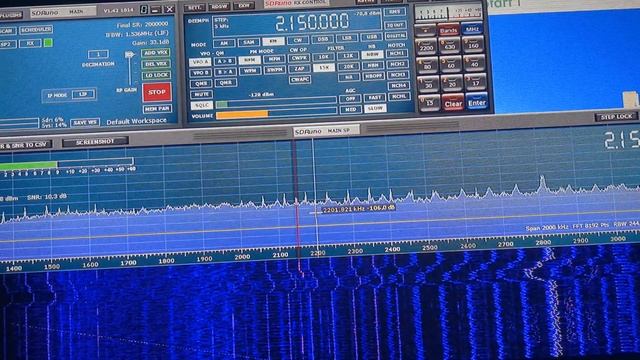The image size is (640, 360).
Task: Select LSB demodulation mode
Action: coord(347,38)
